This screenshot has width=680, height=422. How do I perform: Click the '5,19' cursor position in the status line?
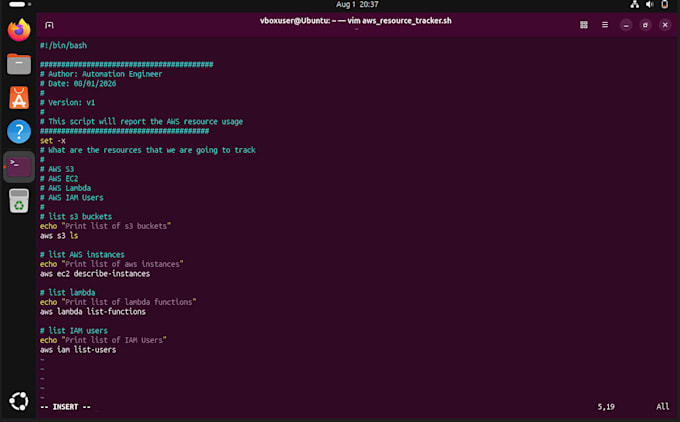606,407
